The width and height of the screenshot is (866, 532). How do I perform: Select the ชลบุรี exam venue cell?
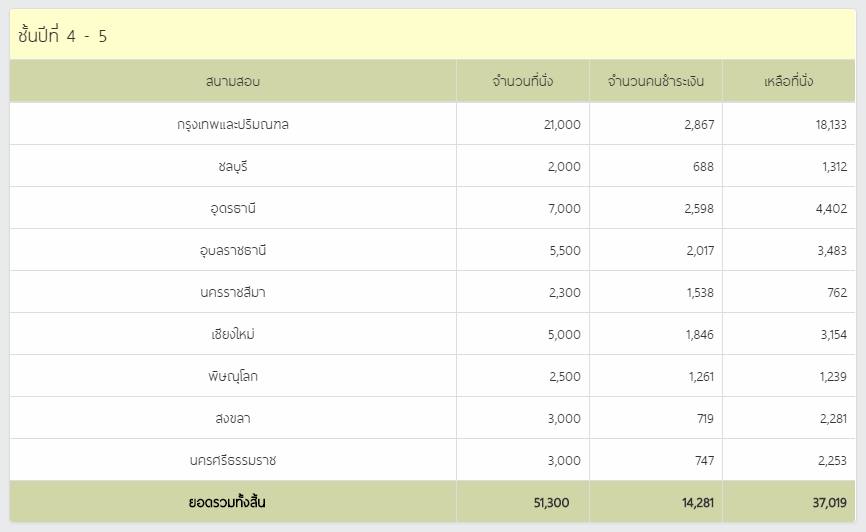pyautogui.click(x=233, y=166)
